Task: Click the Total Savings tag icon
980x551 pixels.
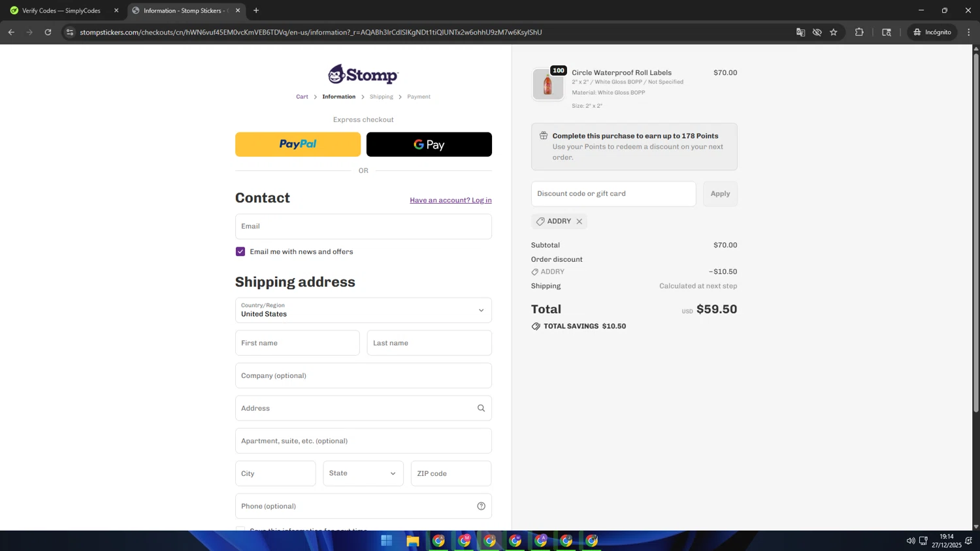Action: 536,326
